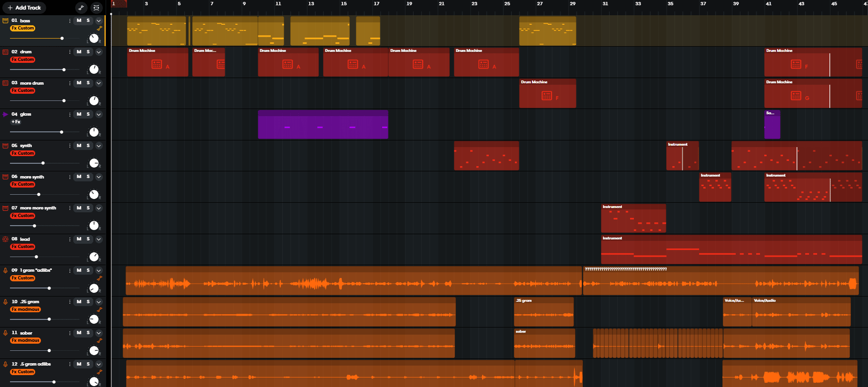Select the purple glass clip at bar 11
The height and width of the screenshot is (387, 868).
pos(323,125)
